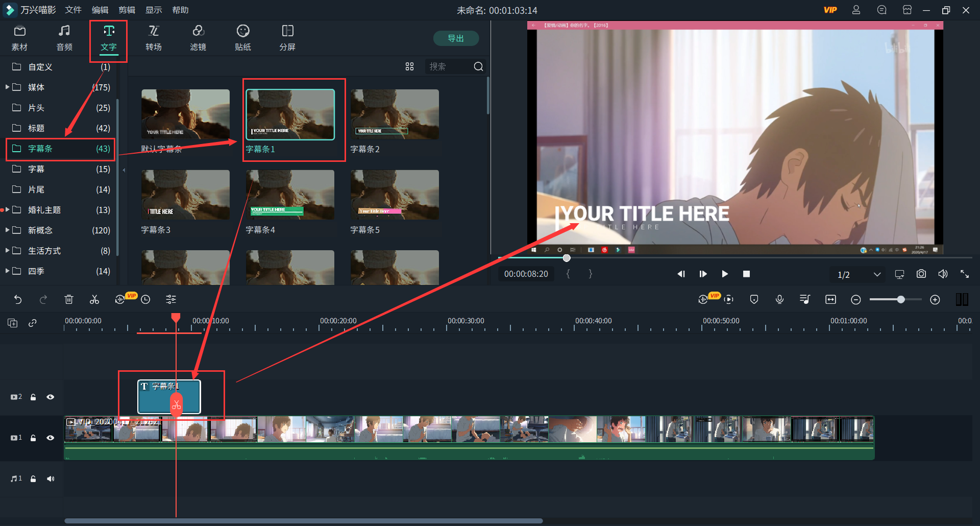Click the 导出 export button
This screenshot has height=526, width=980.
(456, 38)
